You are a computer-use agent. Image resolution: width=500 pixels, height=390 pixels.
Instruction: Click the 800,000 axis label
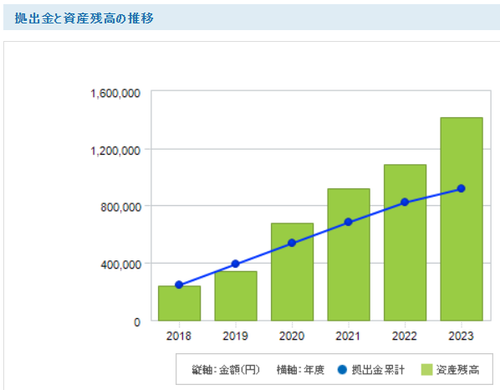(x=120, y=207)
